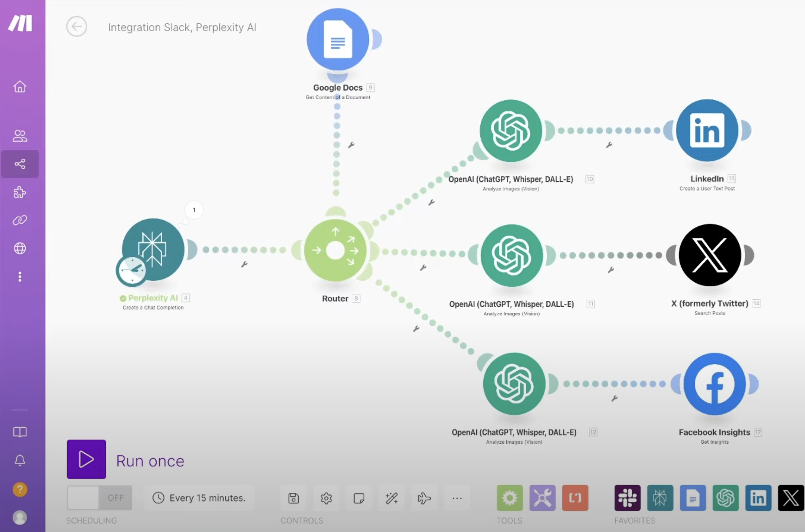Select the Router module

coord(335,251)
